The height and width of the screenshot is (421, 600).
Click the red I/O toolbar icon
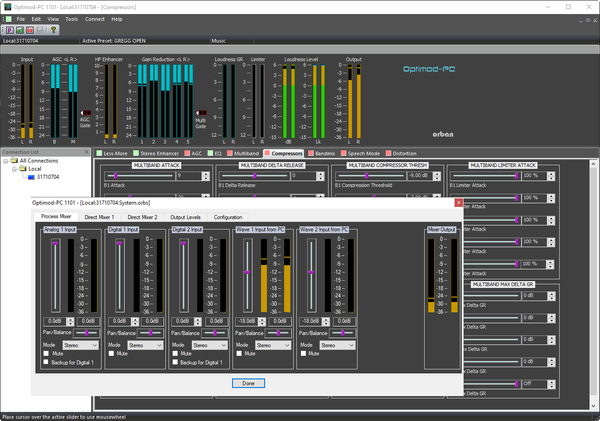pos(31,30)
